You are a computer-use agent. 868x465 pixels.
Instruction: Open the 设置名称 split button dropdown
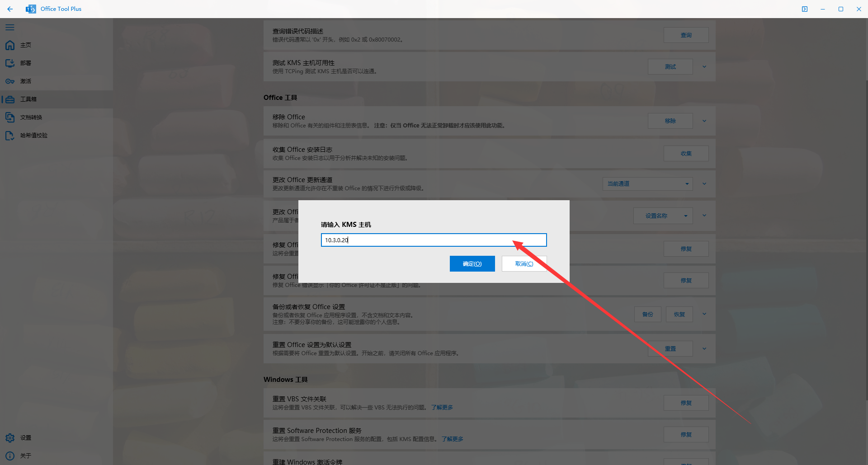click(x=686, y=216)
